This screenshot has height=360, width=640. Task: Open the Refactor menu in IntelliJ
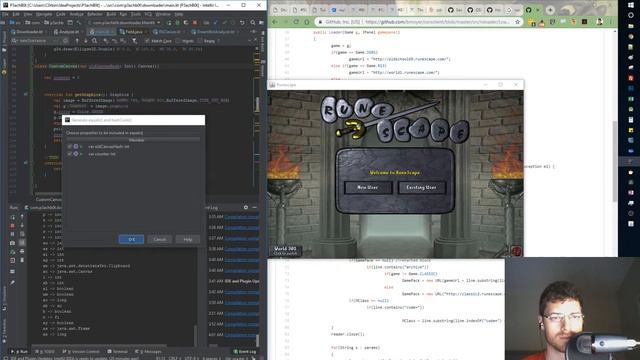(x=95, y=14)
